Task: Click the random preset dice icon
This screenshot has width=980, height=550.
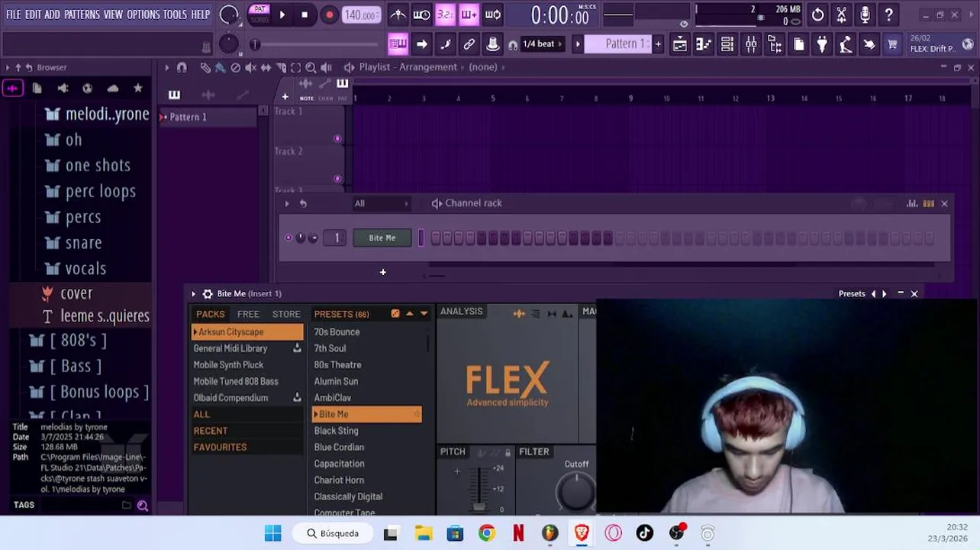Action: pos(395,314)
